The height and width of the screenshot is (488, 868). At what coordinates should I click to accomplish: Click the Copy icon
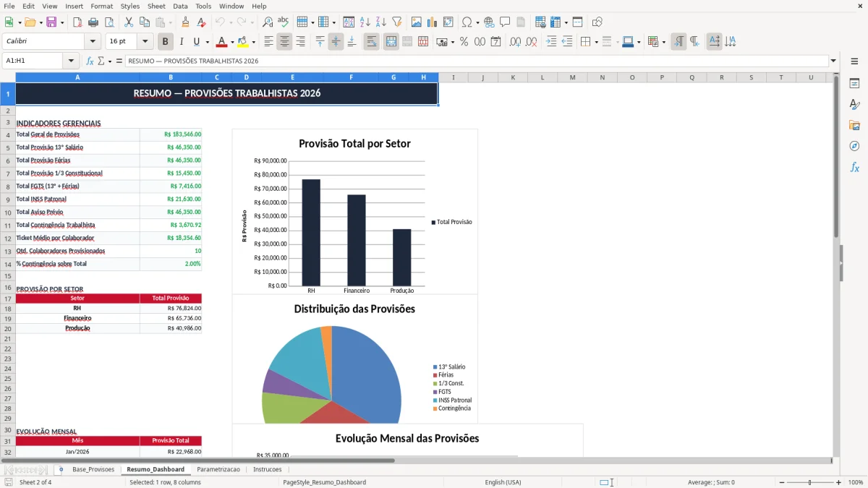(x=144, y=22)
